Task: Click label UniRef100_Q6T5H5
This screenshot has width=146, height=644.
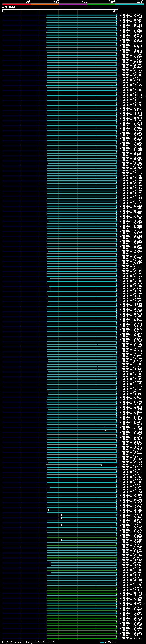Action: pos(131,72)
